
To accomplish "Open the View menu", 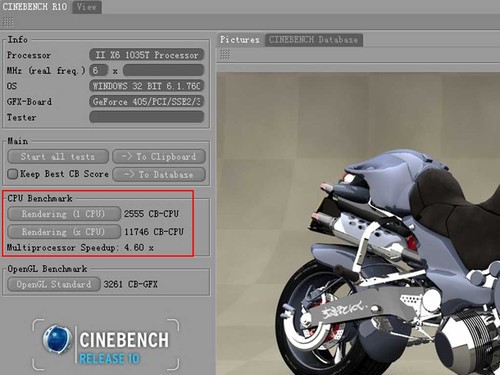I will (87, 7).
